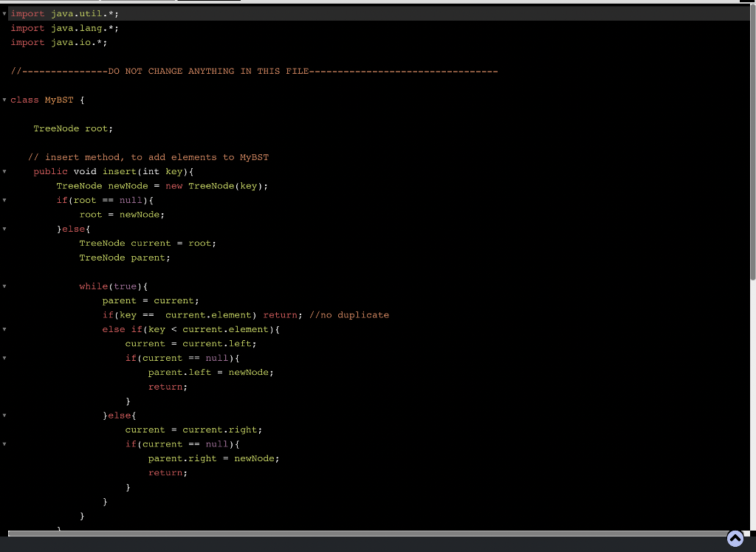Click the '//no duplicate' comment

click(x=349, y=315)
